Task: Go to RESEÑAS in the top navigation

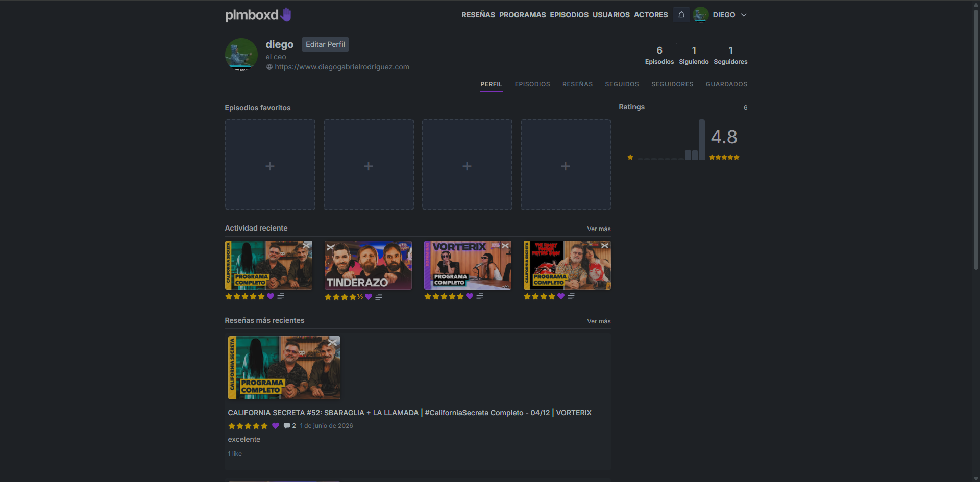Action: (x=478, y=15)
